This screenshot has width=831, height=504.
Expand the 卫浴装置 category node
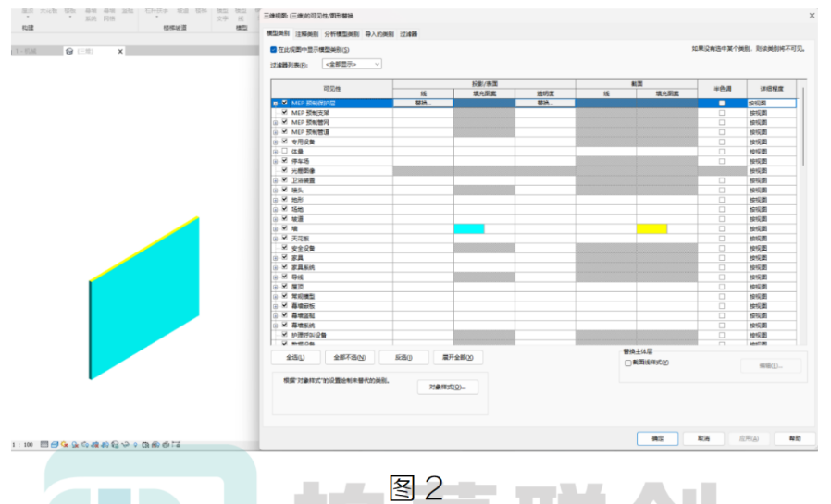(x=275, y=180)
